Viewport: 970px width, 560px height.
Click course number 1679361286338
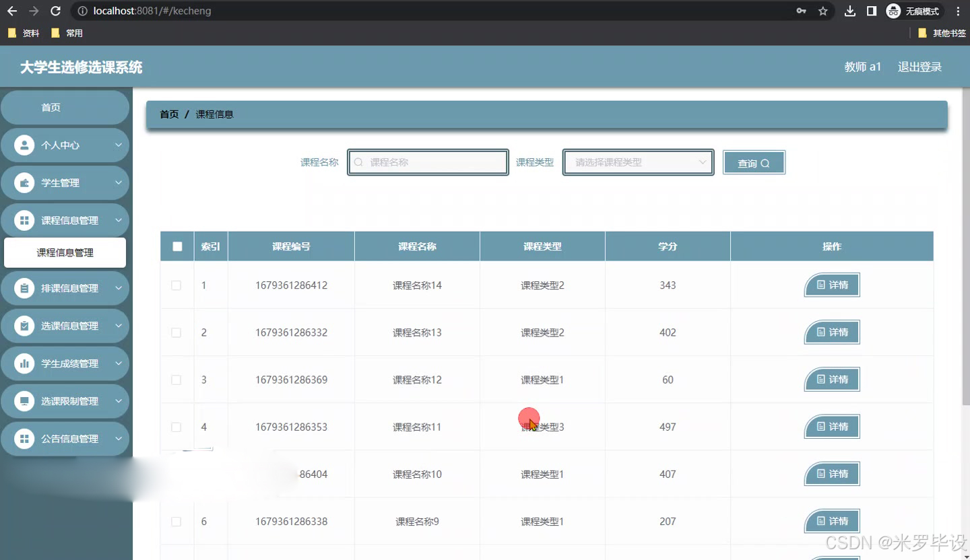coord(291,522)
